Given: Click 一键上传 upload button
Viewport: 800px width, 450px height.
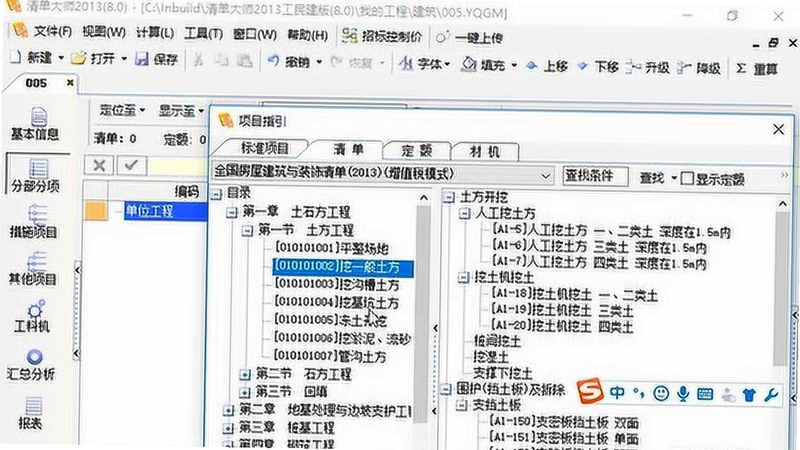Looking at the screenshot, I should pos(470,38).
